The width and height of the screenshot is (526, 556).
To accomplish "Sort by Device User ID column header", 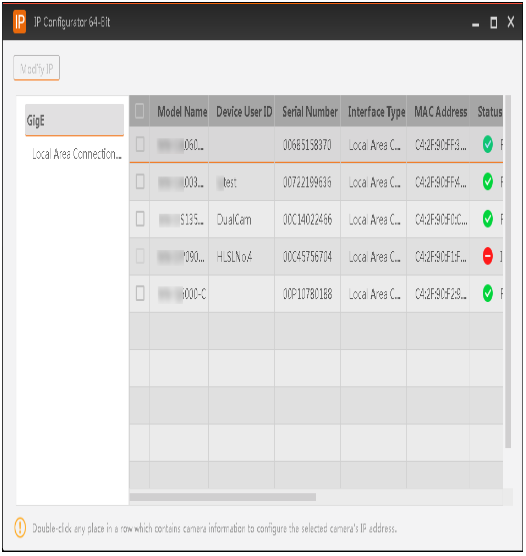I will [x=242, y=111].
